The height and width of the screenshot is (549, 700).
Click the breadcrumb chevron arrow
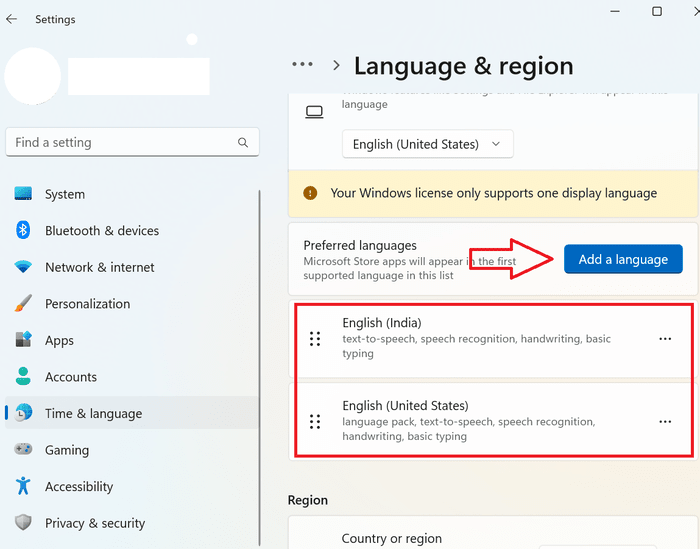[336, 66]
